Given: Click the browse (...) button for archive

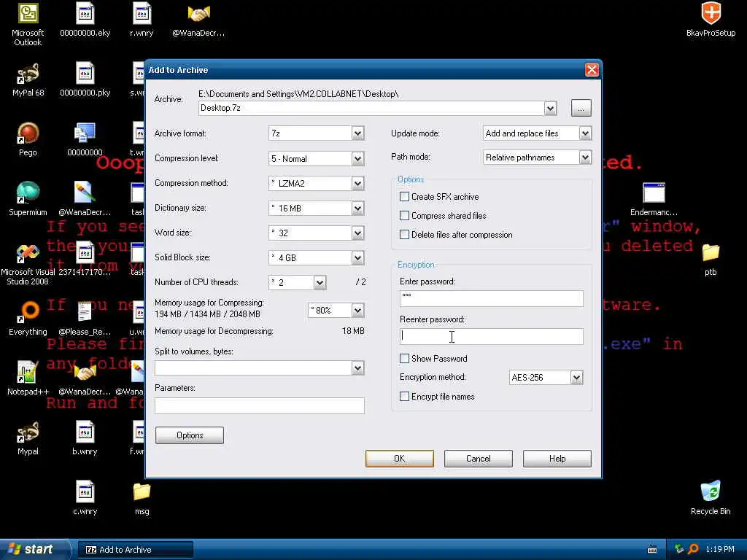Looking at the screenshot, I should coord(581,108).
